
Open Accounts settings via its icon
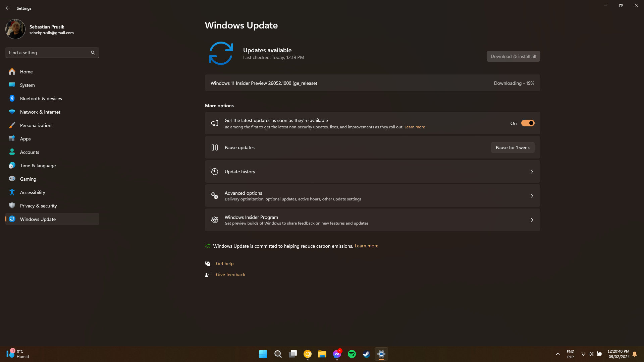(12, 152)
